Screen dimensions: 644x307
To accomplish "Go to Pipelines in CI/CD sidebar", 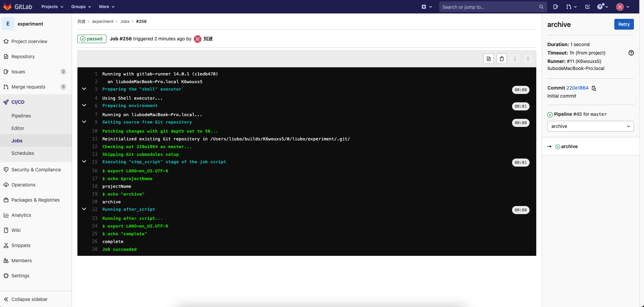I will (x=21, y=116).
